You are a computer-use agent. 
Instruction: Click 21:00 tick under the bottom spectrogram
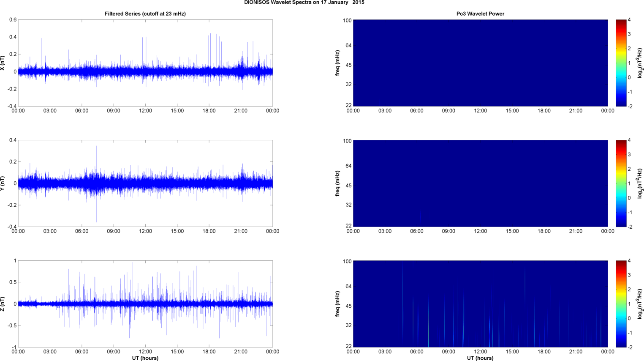[x=576, y=352]
